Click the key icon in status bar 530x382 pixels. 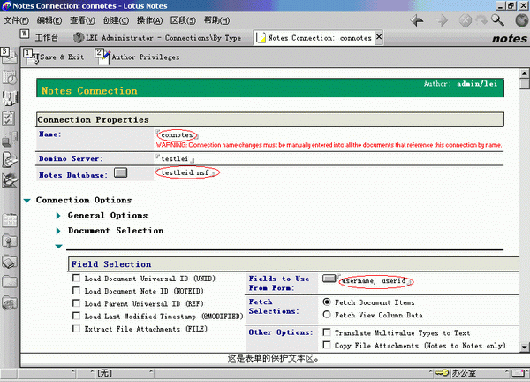click(441, 373)
